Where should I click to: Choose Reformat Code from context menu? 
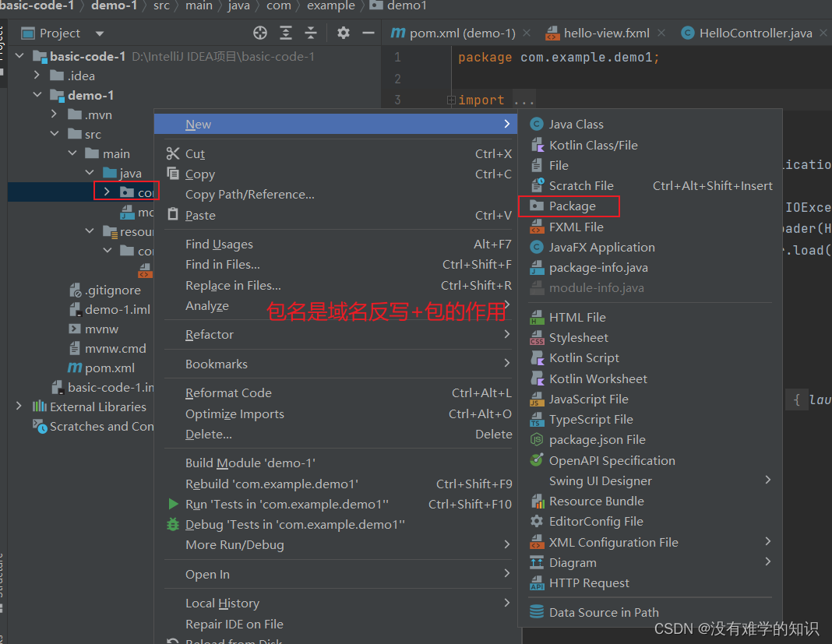(335, 393)
